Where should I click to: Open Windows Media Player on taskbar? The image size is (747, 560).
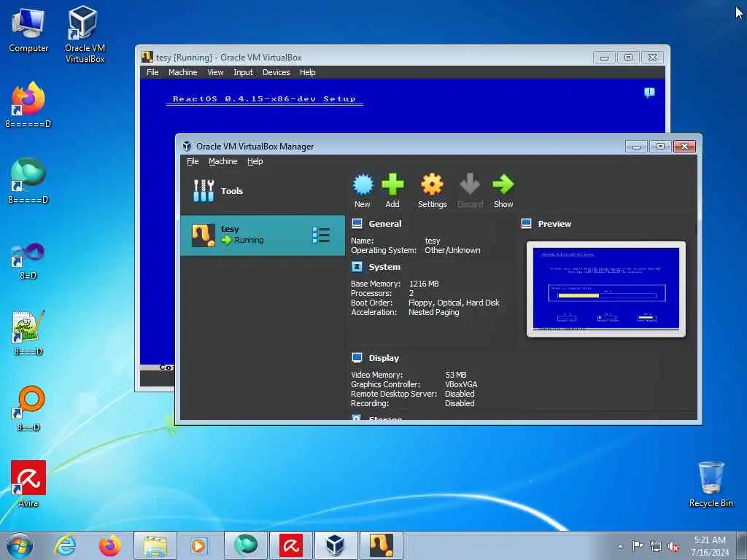pyautogui.click(x=198, y=545)
